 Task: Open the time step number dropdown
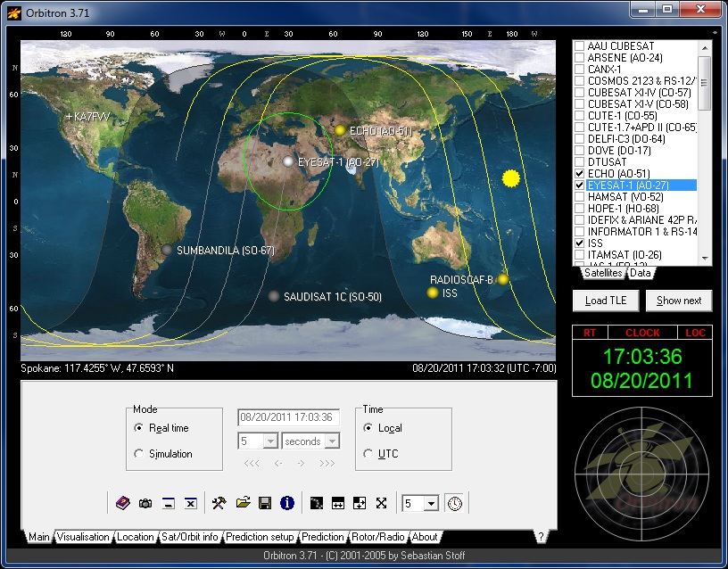click(x=270, y=441)
